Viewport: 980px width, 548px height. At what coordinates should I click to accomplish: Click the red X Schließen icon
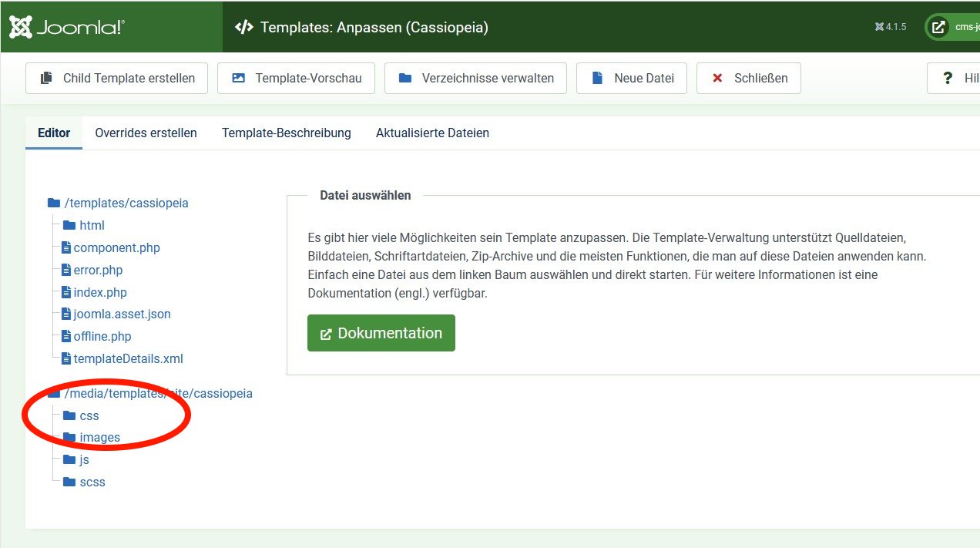tap(717, 78)
